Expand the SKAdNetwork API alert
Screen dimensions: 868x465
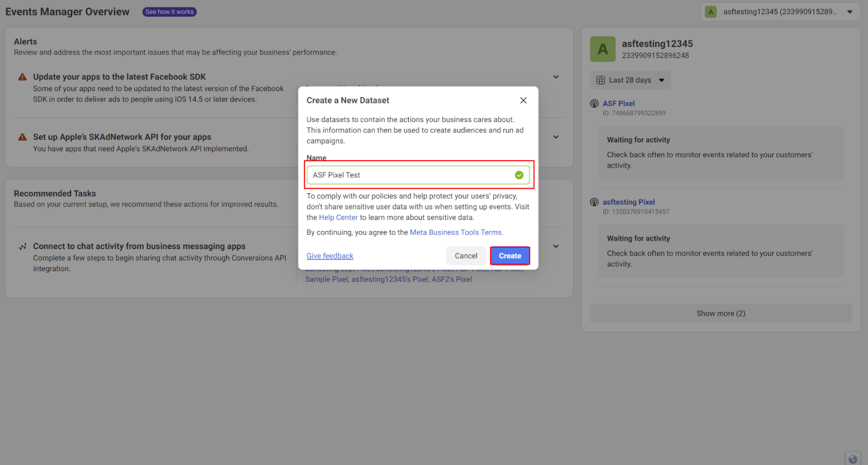click(555, 137)
